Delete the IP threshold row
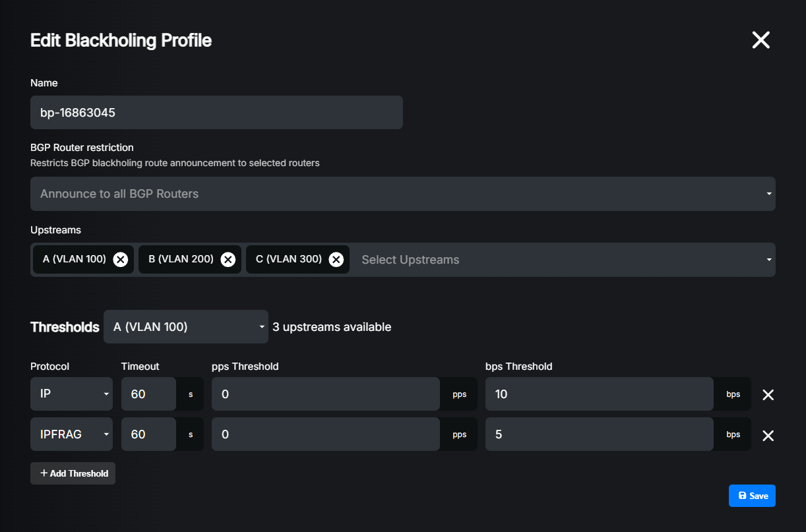Screen dimensions: 806x532 click(x=768, y=395)
